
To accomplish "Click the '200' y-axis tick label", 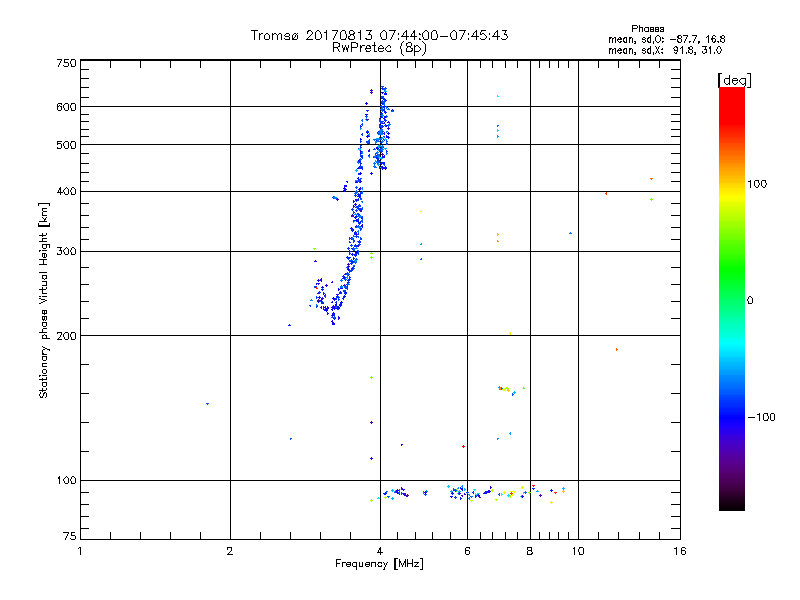I will 66,336.
